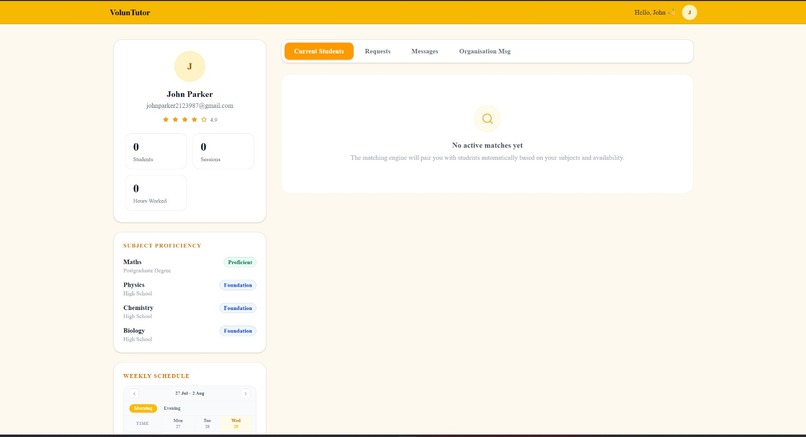Click the Foundation badge for Biology
Screen dimensions: 806x437
click(238, 331)
